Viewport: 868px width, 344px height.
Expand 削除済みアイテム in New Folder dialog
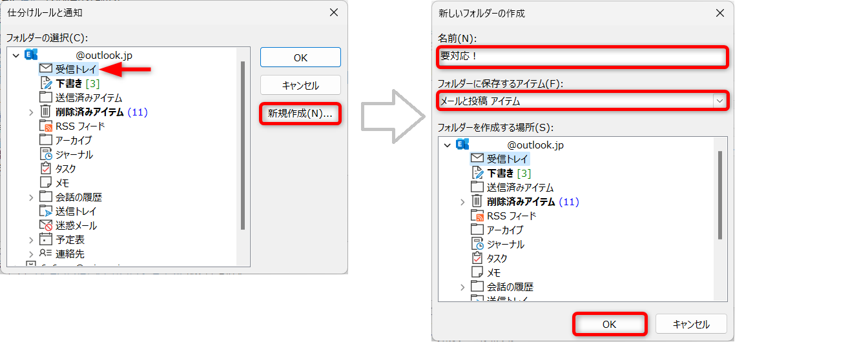point(462,202)
